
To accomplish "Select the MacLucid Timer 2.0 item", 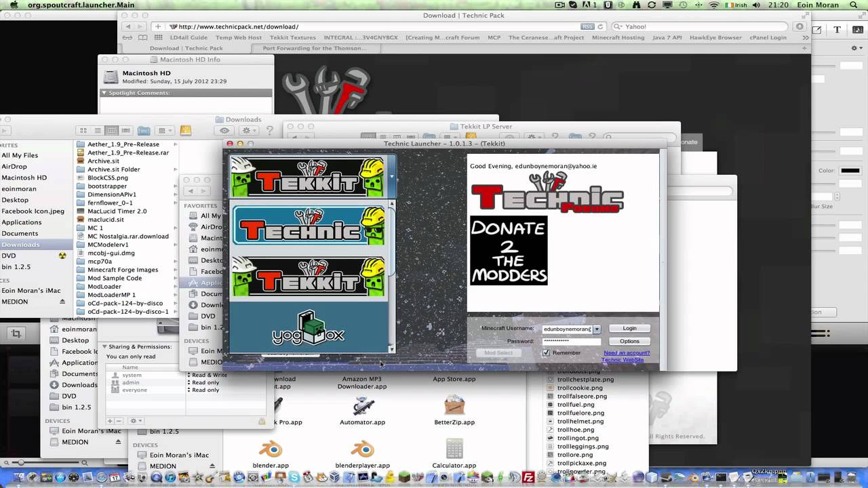I will (x=117, y=211).
